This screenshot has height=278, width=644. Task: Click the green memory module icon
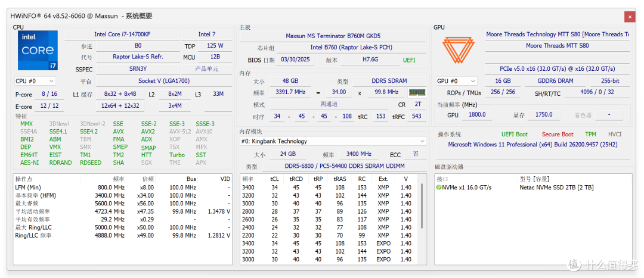[x=417, y=92]
